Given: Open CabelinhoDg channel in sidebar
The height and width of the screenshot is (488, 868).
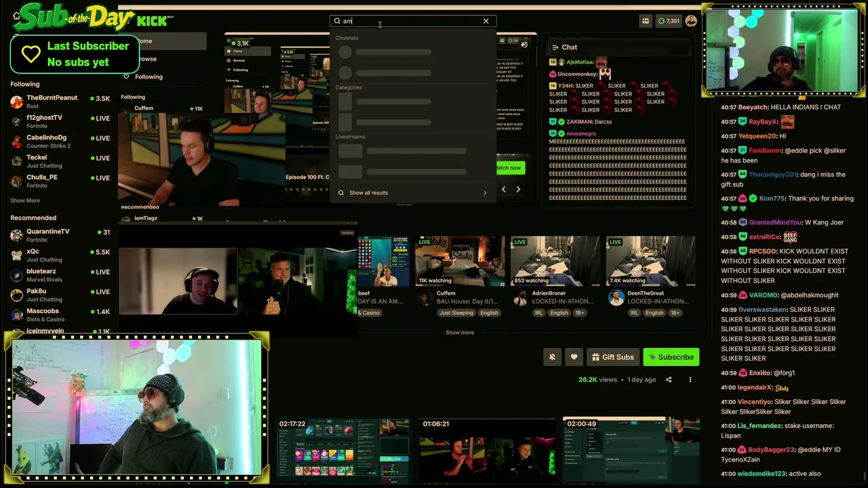Looking at the screenshot, I should [x=60, y=142].
